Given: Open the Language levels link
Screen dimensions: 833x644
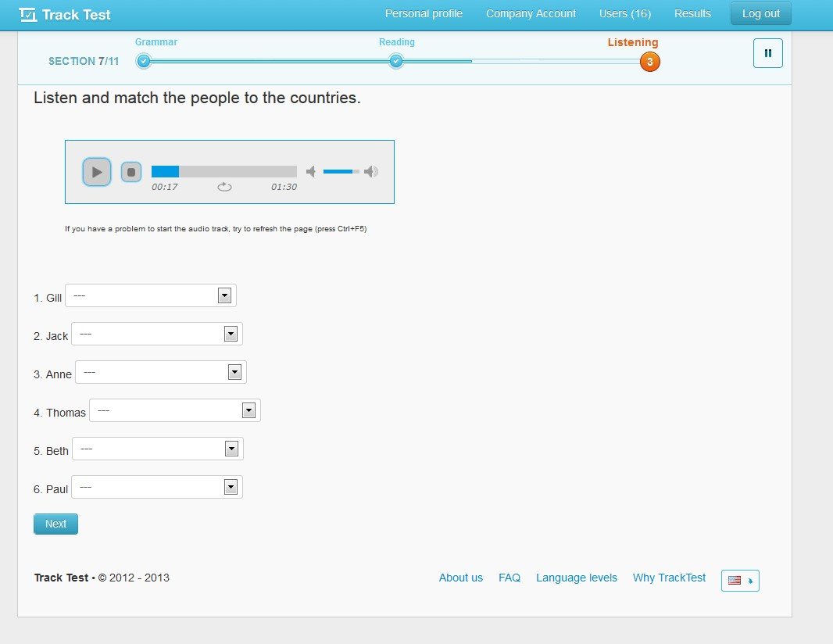Looking at the screenshot, I should click(577, 578).
